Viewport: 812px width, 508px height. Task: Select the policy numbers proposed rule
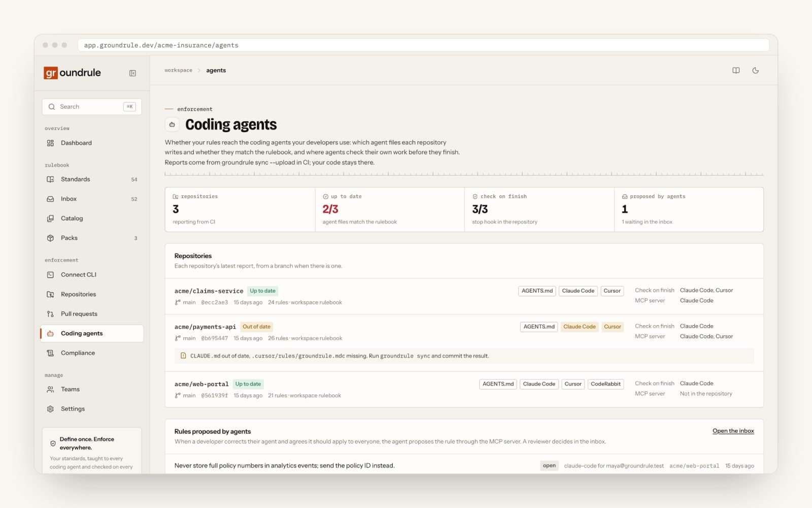point(284,466)
